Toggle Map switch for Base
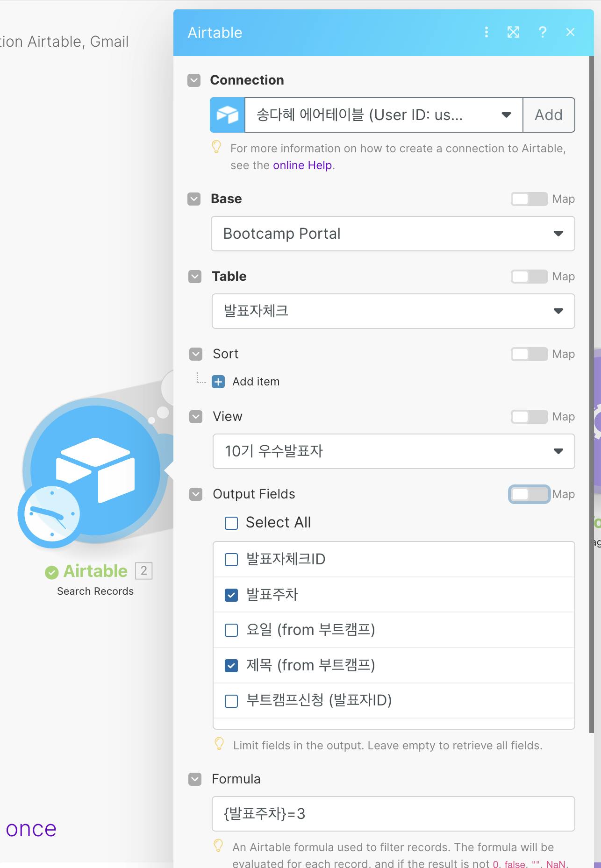This screenshot has height=868, width=601. pyautogui.click(x=529, y=199)
